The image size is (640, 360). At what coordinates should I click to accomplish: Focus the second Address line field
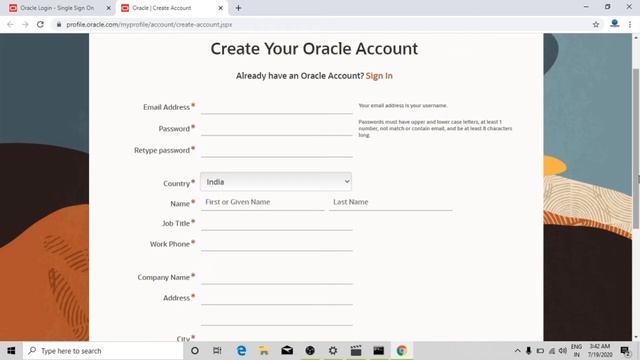click(276, 318)
